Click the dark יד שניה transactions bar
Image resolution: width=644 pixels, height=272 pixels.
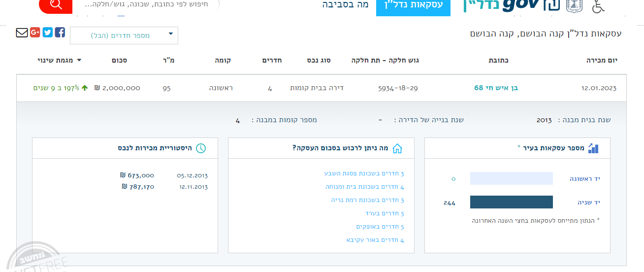pos(511,203)
